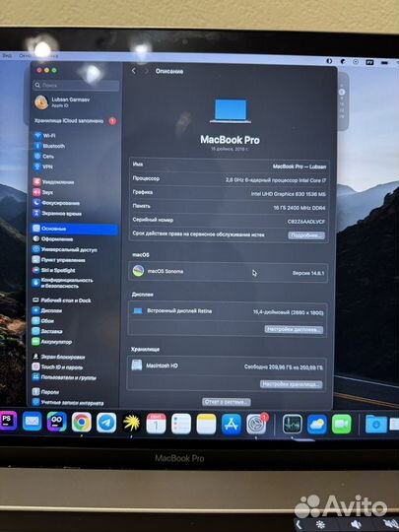The width and height of the screenshot is (399, 532).
Task: Select Macintosh HD storage row
Action: 226,366
